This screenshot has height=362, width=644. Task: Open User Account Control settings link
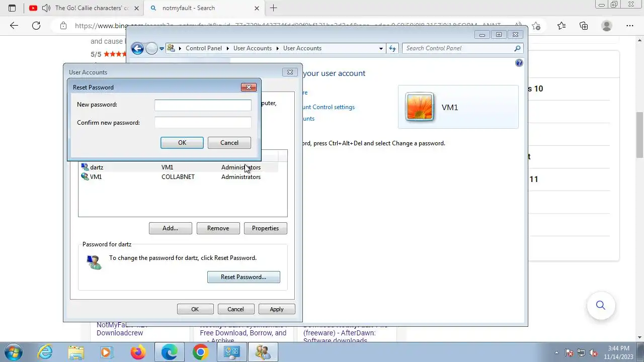click(329, 107)
